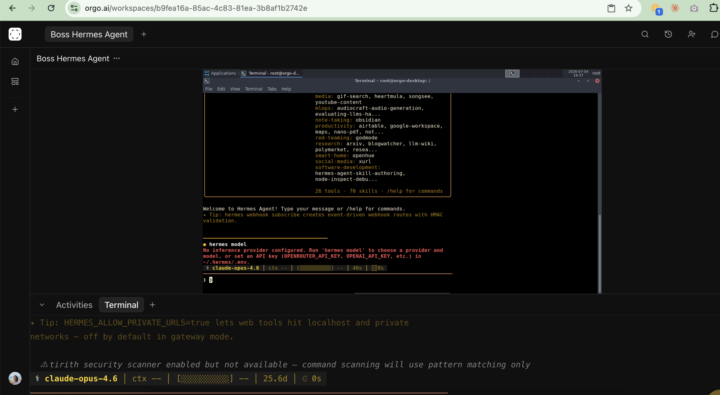Click the 'Welcome to Hermes Agent!' line
The height and width of the screenshot is (395, 720).
(x=304, y=209)
